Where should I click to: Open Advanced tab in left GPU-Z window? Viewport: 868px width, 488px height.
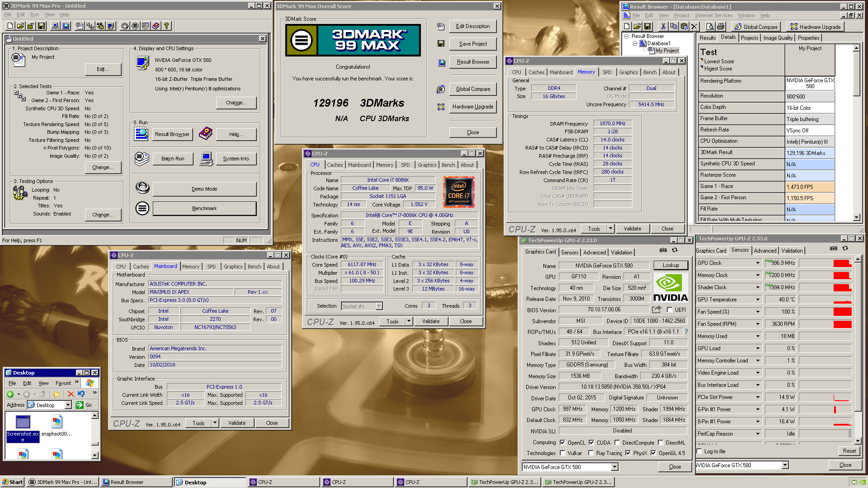click(x=594, y=253)
